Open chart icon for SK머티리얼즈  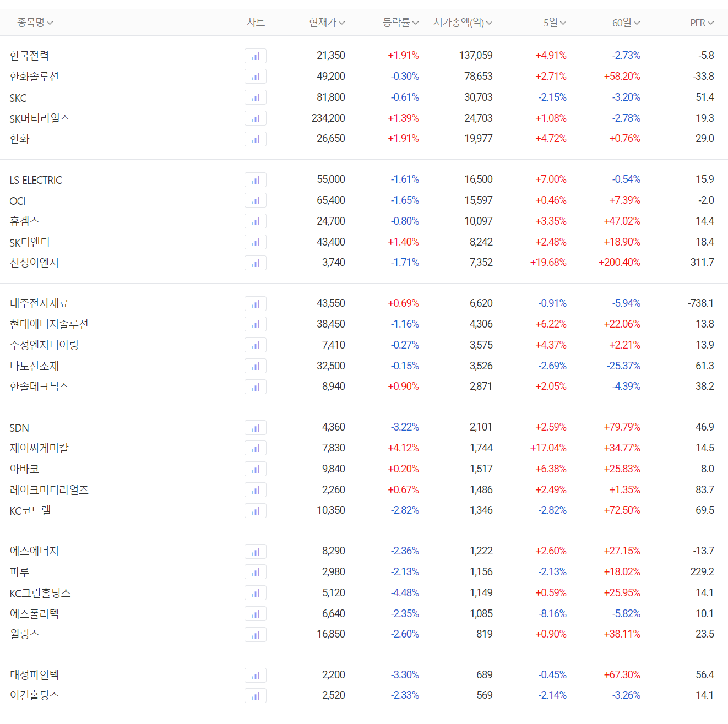click(x=256, y=118)
